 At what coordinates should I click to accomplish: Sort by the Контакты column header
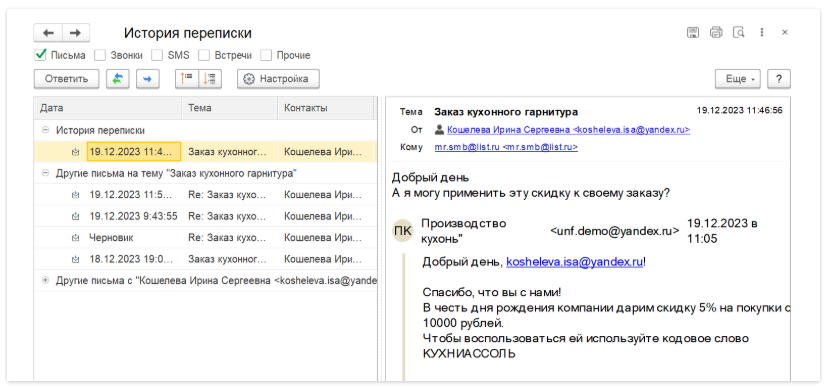(x=325, y=108)
